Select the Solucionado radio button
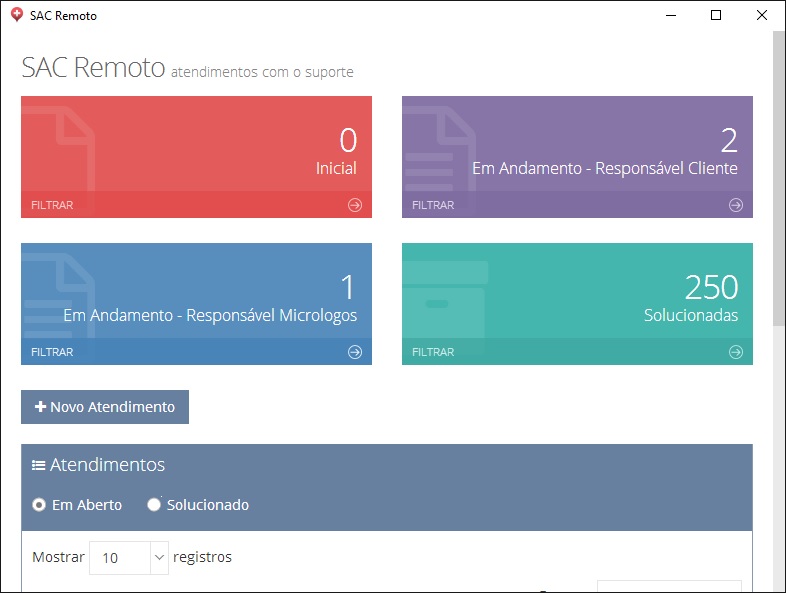Screen dimensions: 786x593 point(154,505)
